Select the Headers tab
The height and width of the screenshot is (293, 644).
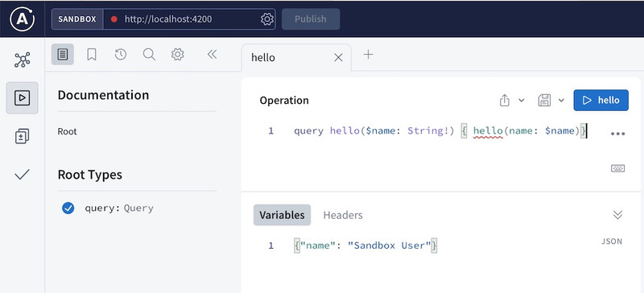pos(343,215)
